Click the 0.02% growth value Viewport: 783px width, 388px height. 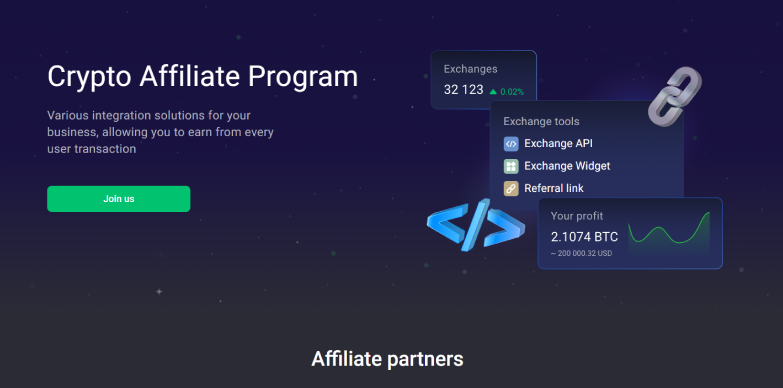tap(512, 92)
